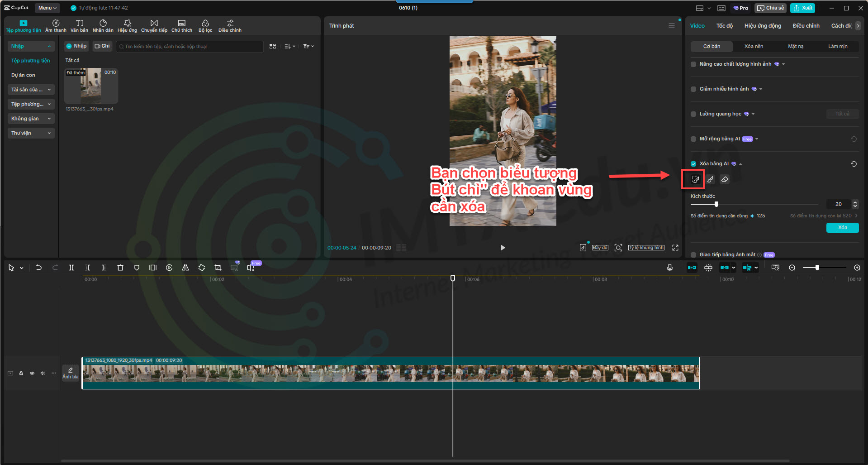Enable Luồng quang học checkbox
Screen dimensions: 868x465
(693, 114)
